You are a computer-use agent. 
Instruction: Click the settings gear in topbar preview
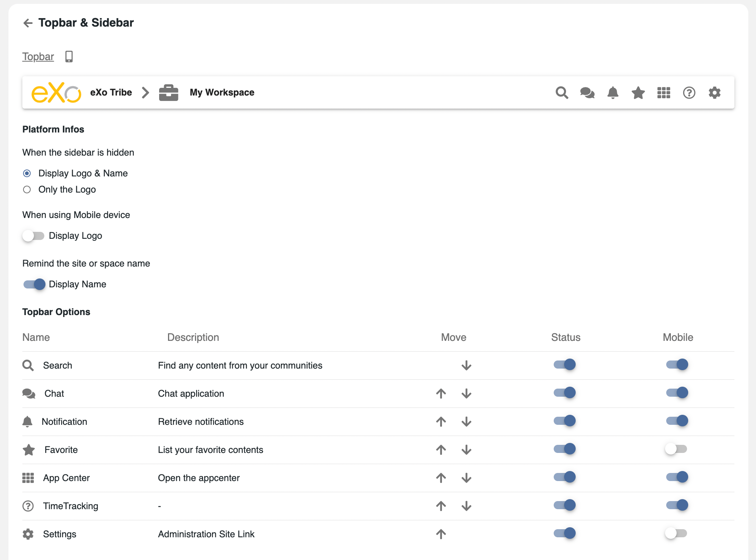714,93
